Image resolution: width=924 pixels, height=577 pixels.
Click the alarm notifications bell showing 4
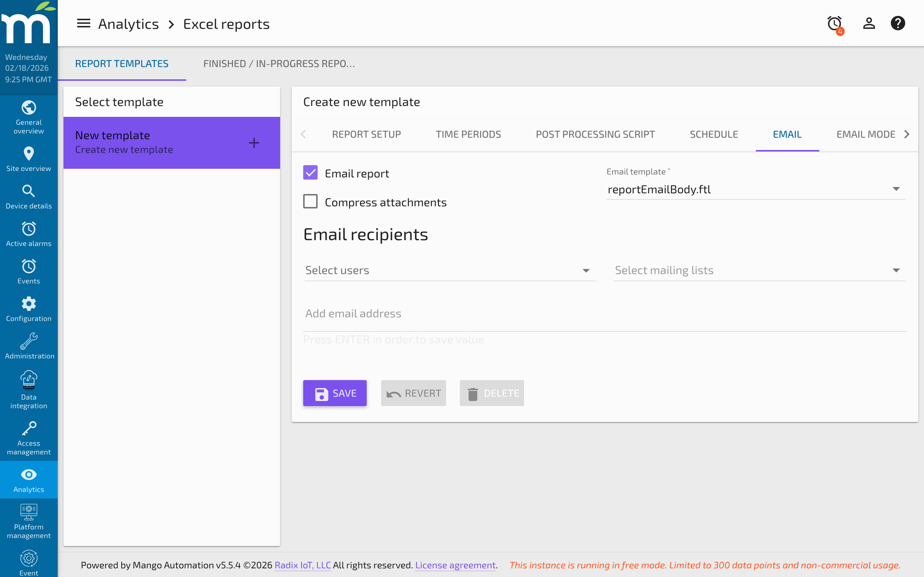[834, 23]
